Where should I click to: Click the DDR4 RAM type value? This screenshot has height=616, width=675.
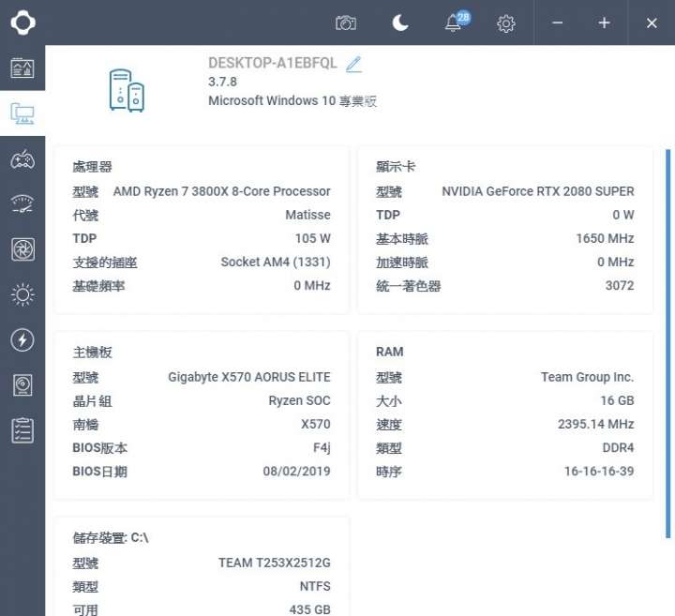(x=618, y=447)
